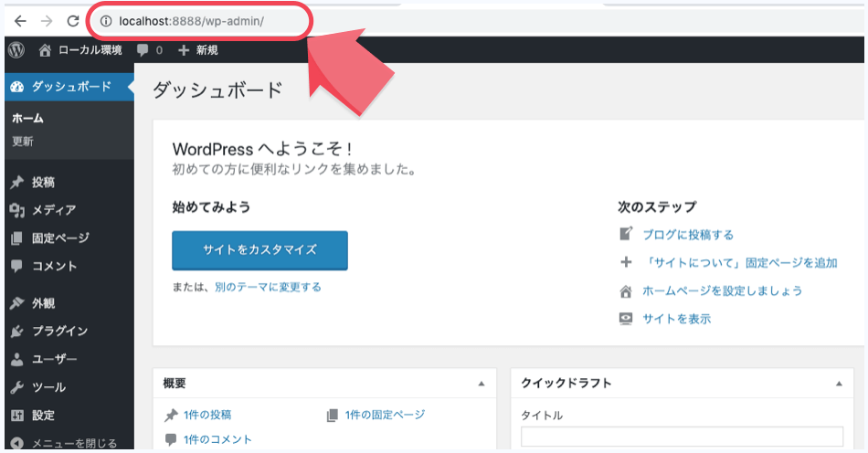Collapse the クイックドラフト panel with its arrow

coord(839,384)
